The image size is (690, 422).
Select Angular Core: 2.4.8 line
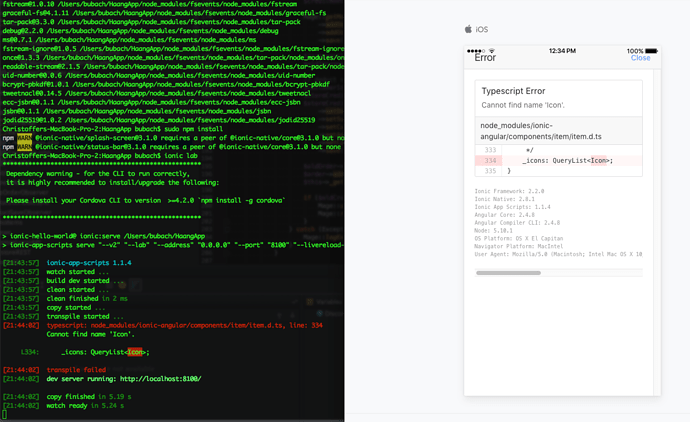tap(504, 215)
